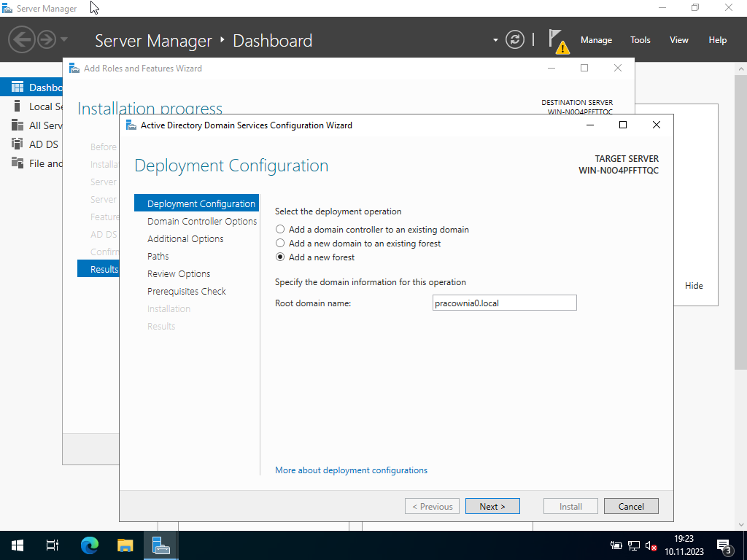Click the muted volume tray icon
747x560 pixels.
(x=651, y=545)
